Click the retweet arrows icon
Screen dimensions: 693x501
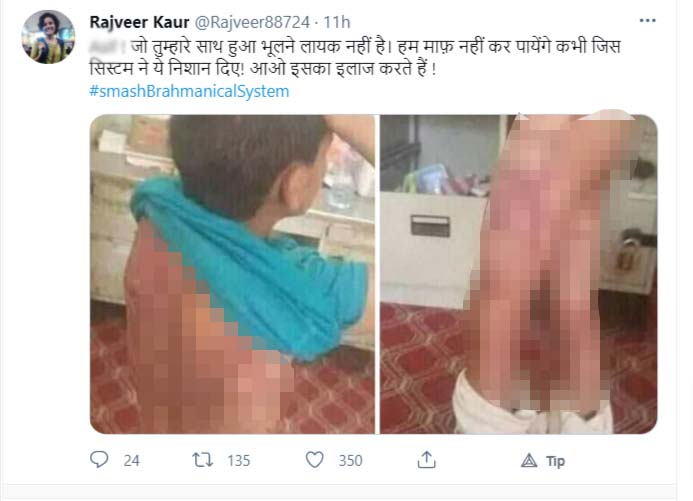[203, 460]
